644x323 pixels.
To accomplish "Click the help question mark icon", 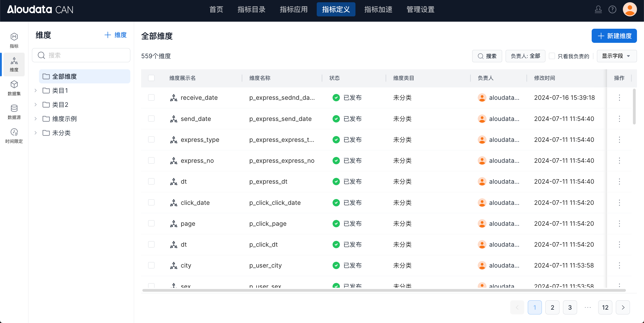I will click(x=612, y=10).
